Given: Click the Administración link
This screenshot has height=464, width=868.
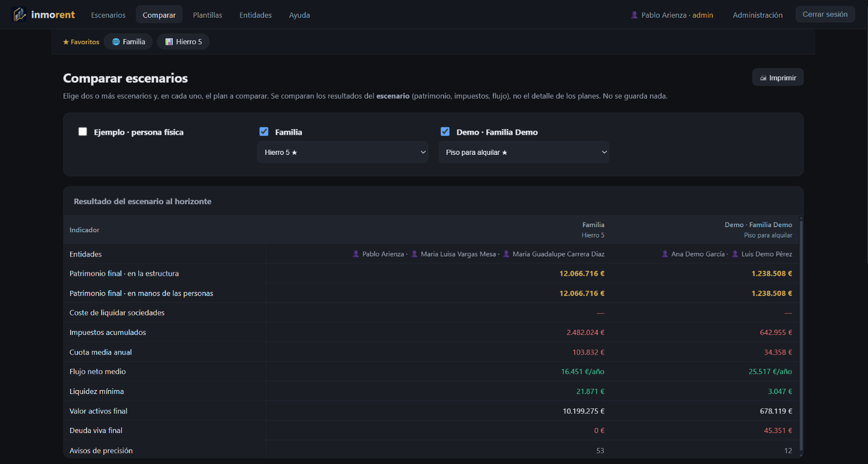Looking at the screenshot, I should coord(758,15).
